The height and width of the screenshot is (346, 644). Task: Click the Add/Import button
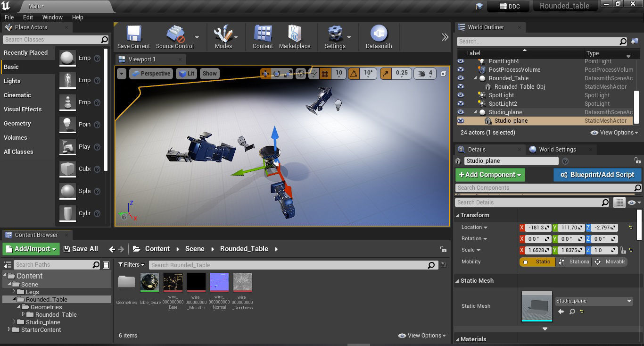31,249
